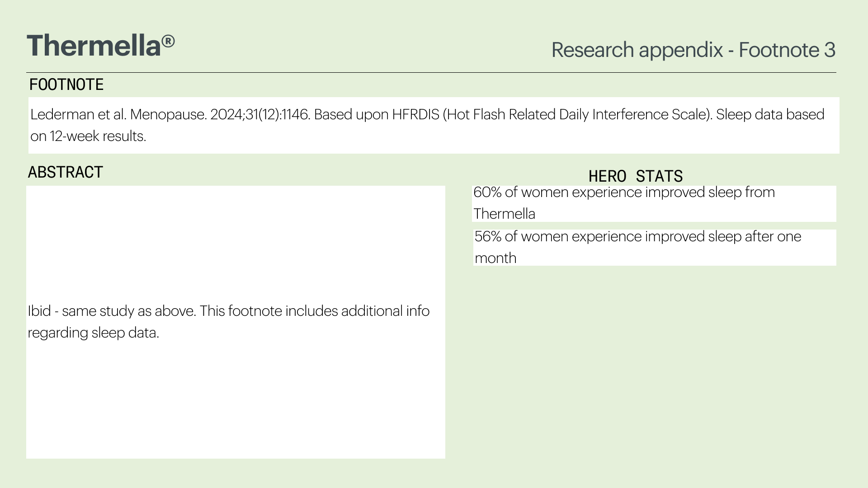Screen dimensions: 868x488
Task: Click the word 'HFRDIS' in the footnote
Action: tap(415, 114)
